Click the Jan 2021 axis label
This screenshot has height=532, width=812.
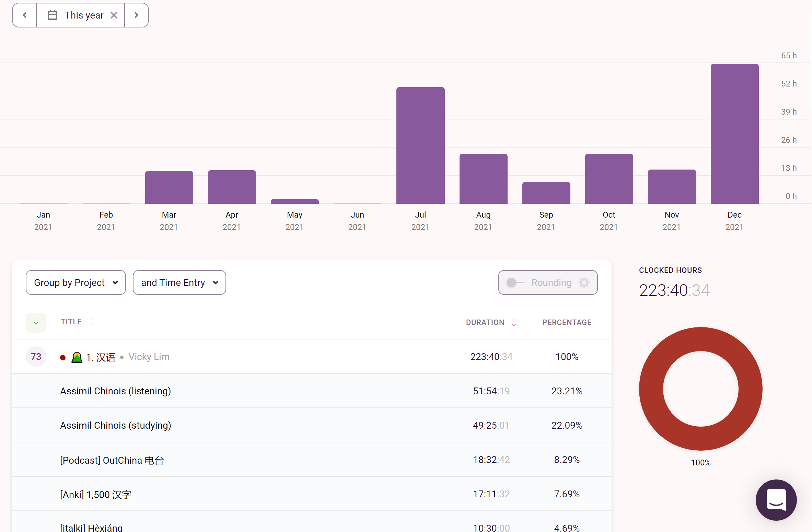pos(43,221)
